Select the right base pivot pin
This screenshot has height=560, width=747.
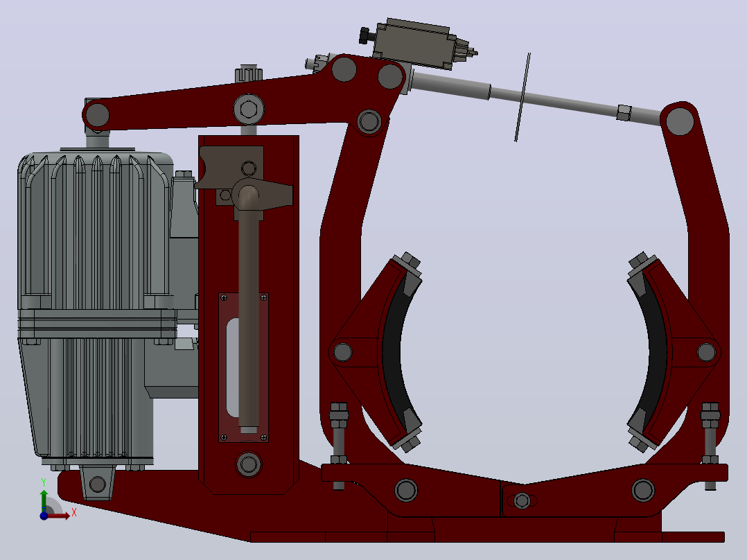pyautogui.click(x=643, y=490)
